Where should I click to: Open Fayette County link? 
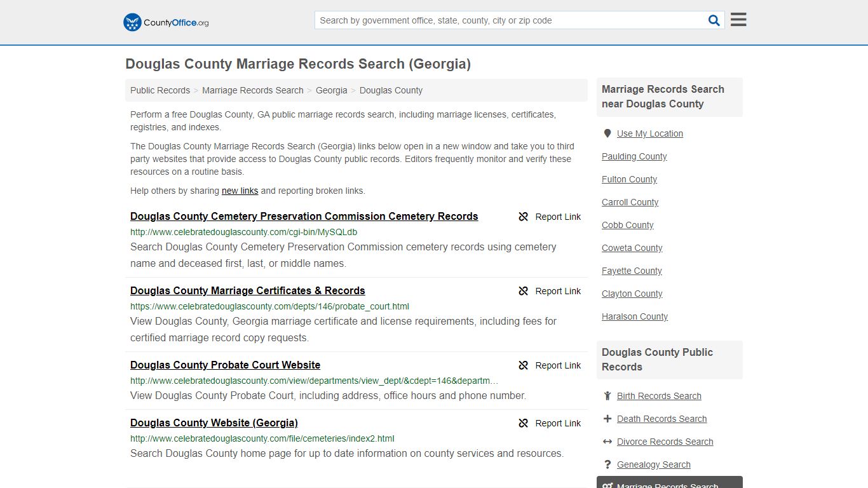coord(632,271)
